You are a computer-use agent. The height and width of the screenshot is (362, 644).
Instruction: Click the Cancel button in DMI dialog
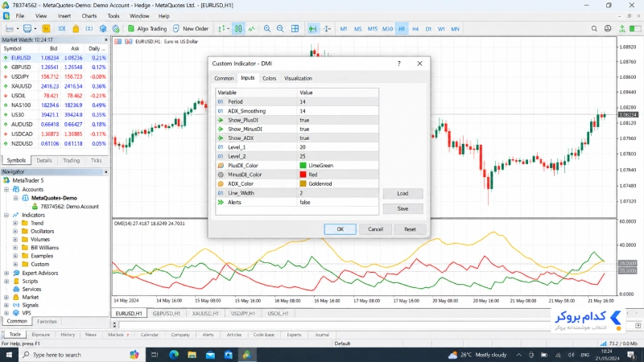pos(375,229)
